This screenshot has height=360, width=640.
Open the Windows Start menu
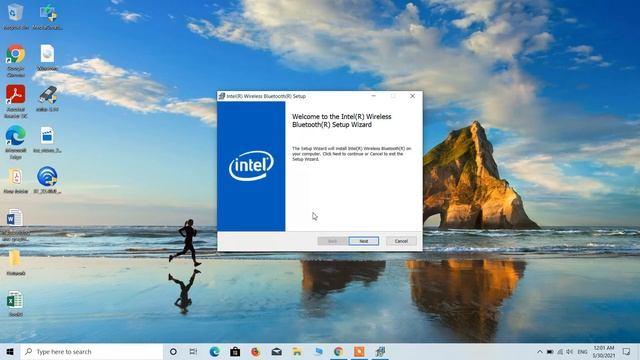10,351
